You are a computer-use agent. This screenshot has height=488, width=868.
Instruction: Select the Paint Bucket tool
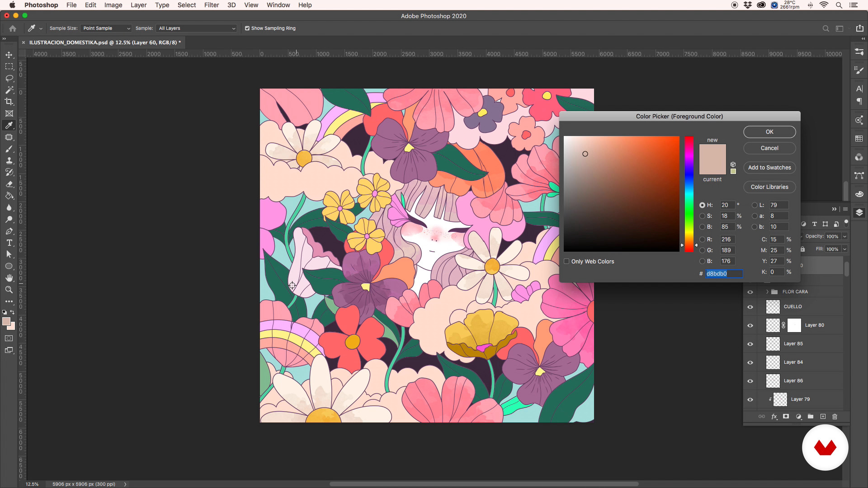9,196
